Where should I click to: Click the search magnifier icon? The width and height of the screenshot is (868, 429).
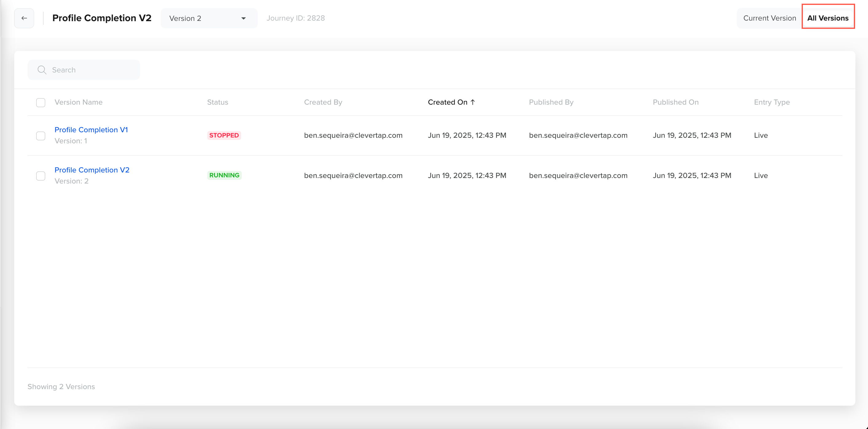42,70
